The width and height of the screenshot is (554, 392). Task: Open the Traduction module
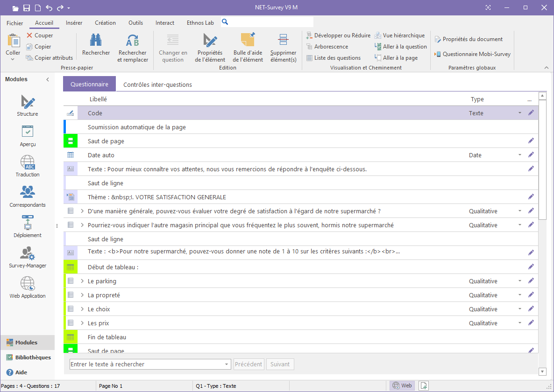tap(28, 166)
